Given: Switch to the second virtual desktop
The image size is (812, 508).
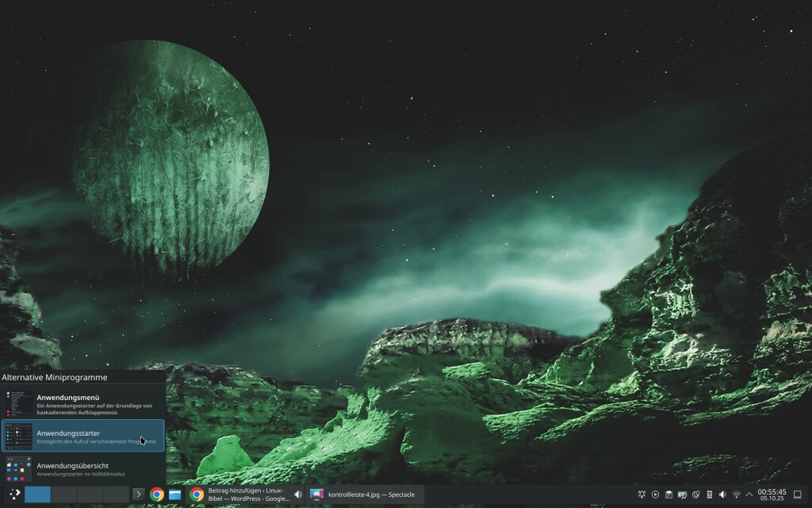Looking at the screenshot, I should click(63, 495).
